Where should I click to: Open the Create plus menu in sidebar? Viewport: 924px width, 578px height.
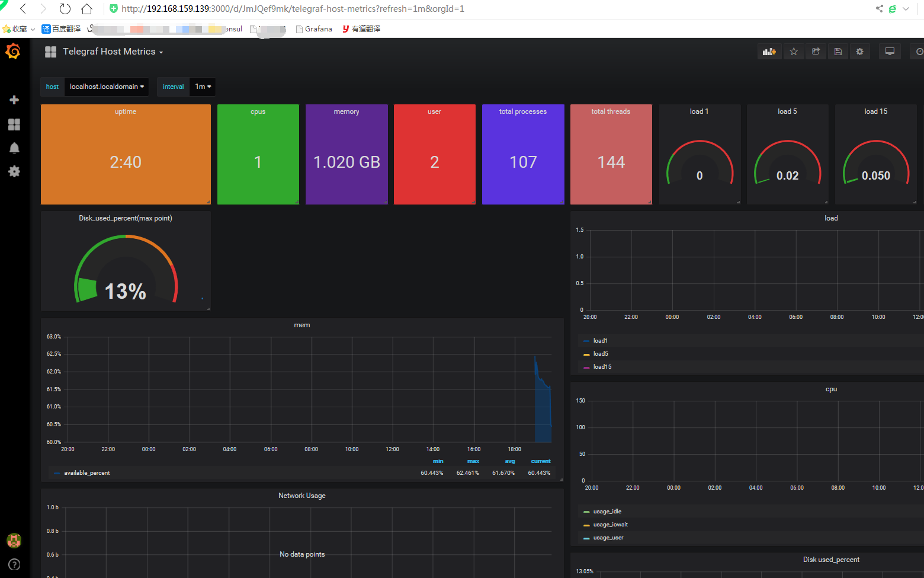14,100
